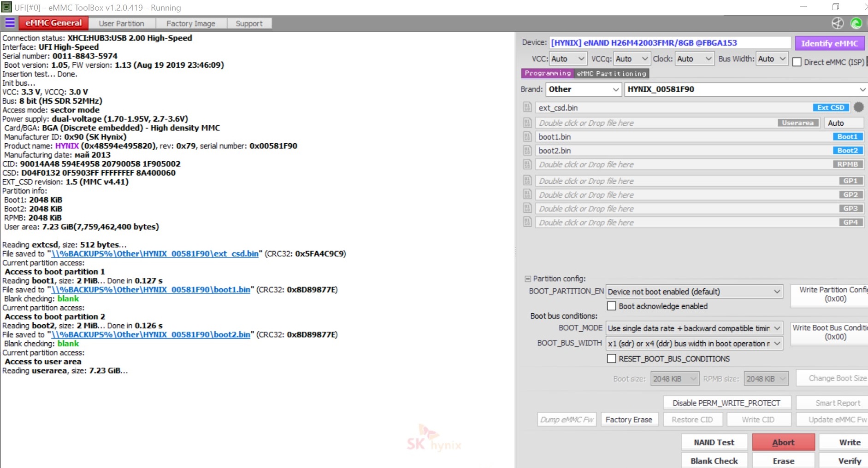Click the file icon on the RPMB row

(527, 164)
